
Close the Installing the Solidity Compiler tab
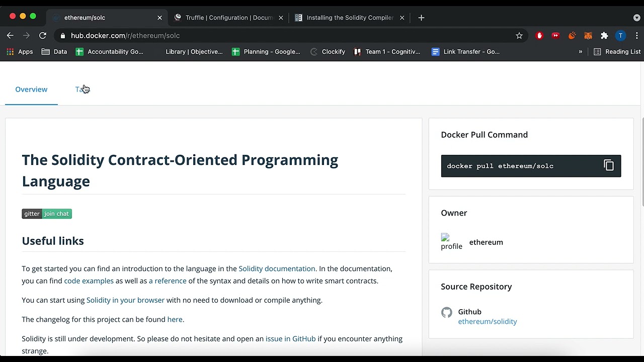point(402,18)
